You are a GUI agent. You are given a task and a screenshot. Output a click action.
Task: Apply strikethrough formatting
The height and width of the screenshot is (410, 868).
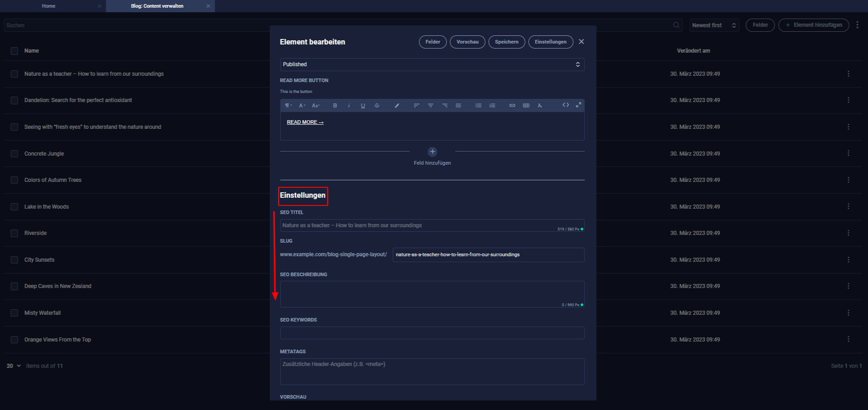click(377, 106)
